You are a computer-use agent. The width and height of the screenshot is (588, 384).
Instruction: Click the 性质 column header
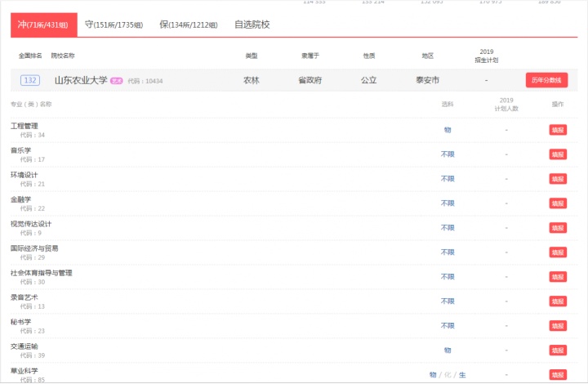pyautogui.click(x=369, y=56)
